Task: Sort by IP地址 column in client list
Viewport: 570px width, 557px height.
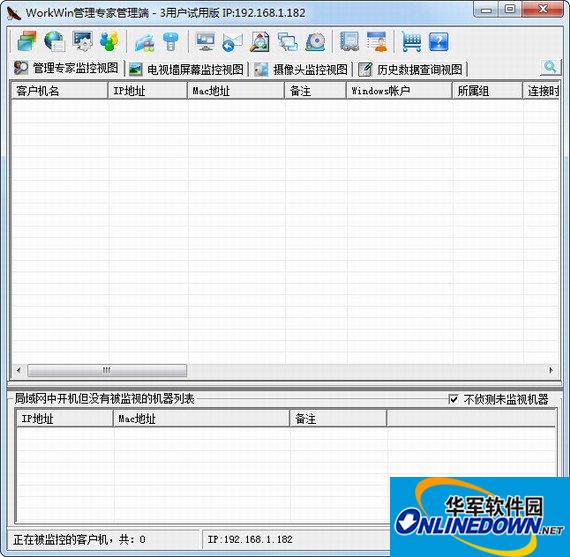Action: tap(148, 91)
